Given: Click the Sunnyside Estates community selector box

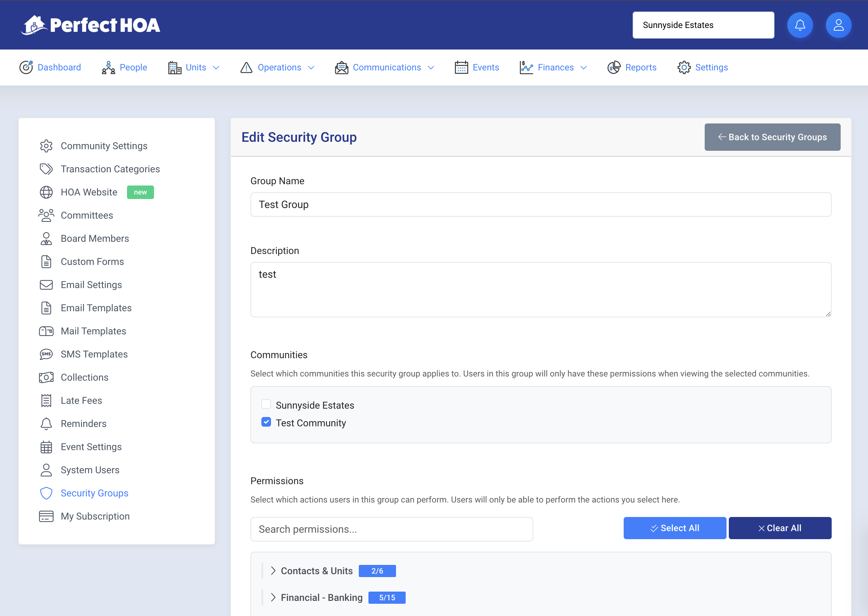Looking at the screenshot, I should point(703,25).
